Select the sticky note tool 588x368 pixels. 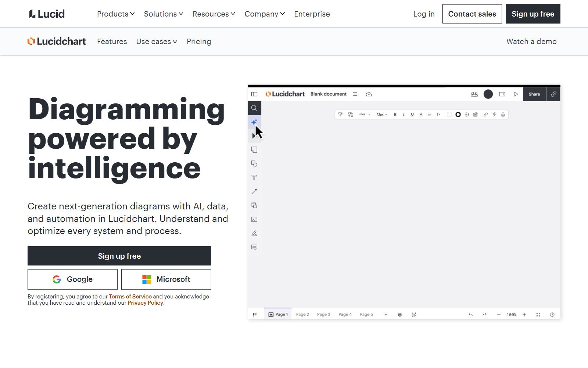[254, 150]
